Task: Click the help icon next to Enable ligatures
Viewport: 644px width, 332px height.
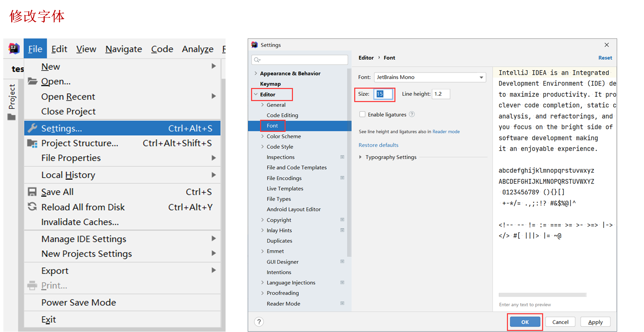Action: pos(412,114)
